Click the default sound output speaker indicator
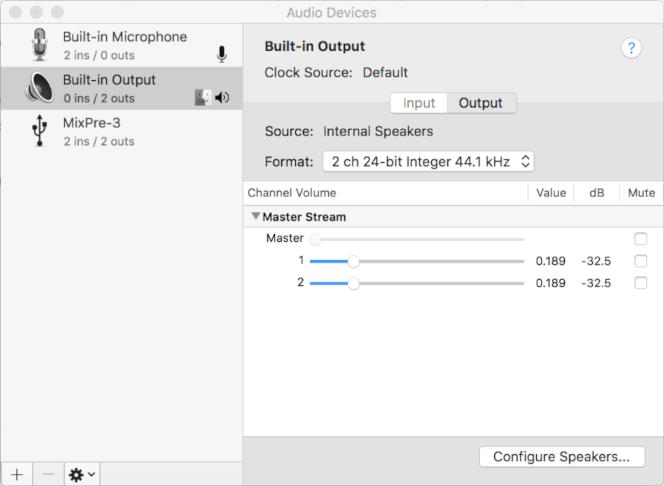 [222, 97]
